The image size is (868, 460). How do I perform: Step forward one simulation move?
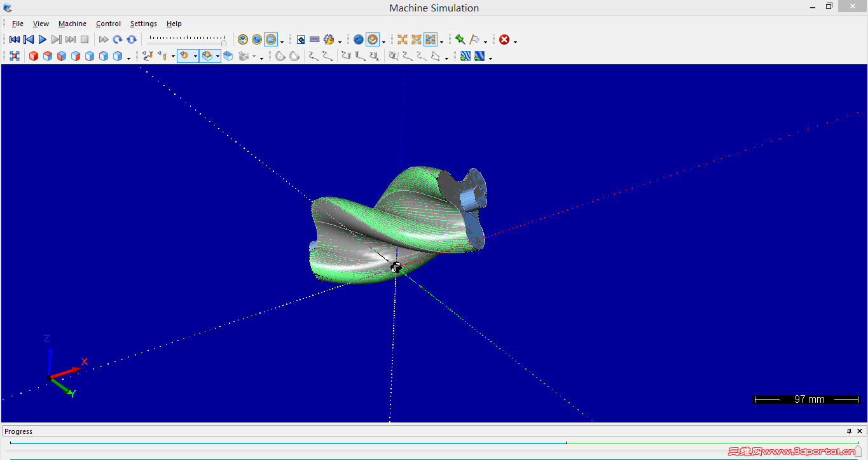(57, 39)
